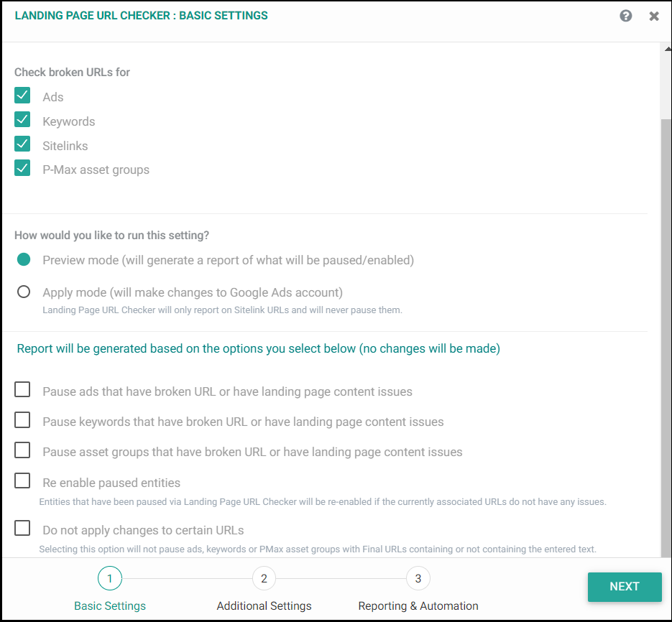Viewport: 672px width, 622px height.
Task: Jump to step 2 circle
Action: [264, 578]
